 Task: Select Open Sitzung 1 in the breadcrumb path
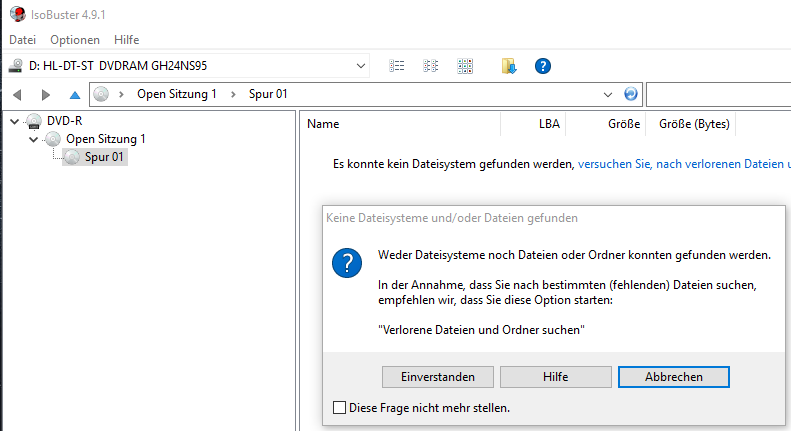click(177, 94)
